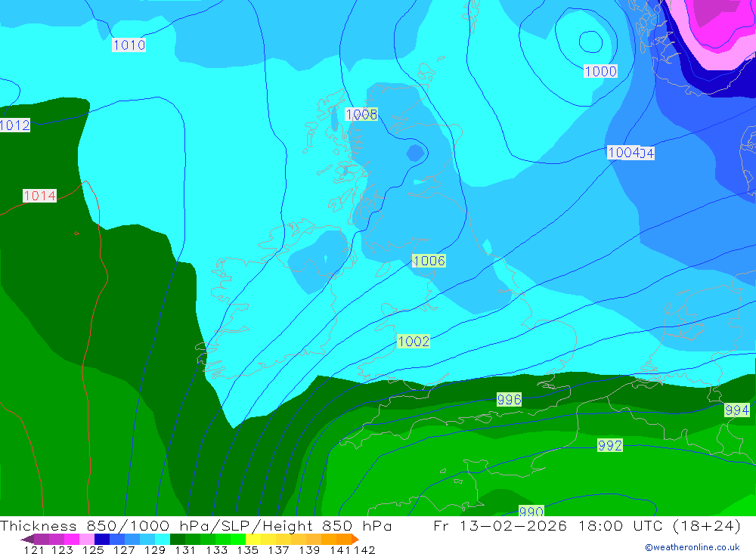Click the legend value 129
This screenshot has width=756, height=554.
[155, 550]
